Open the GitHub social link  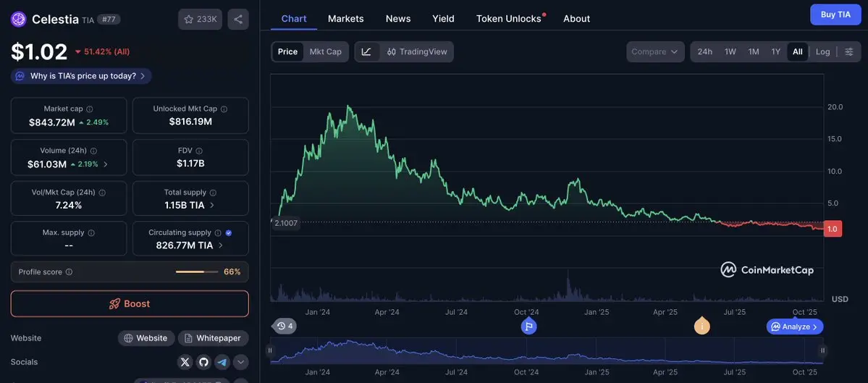203,362
